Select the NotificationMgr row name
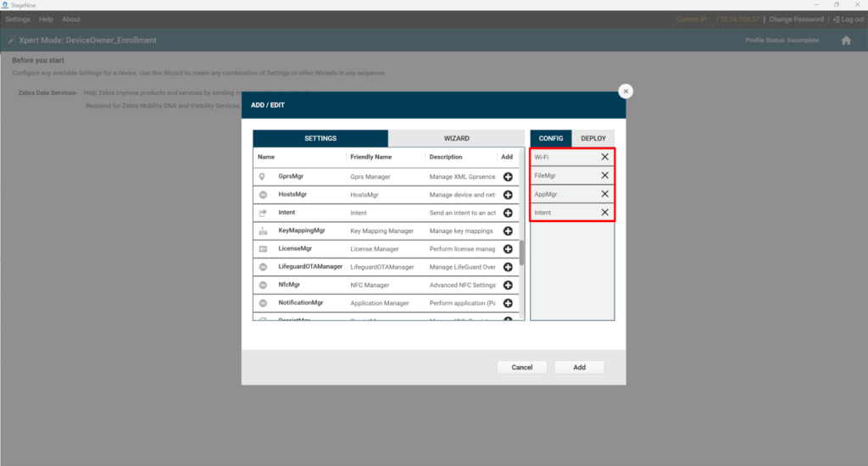 click(x=301, y=303)
